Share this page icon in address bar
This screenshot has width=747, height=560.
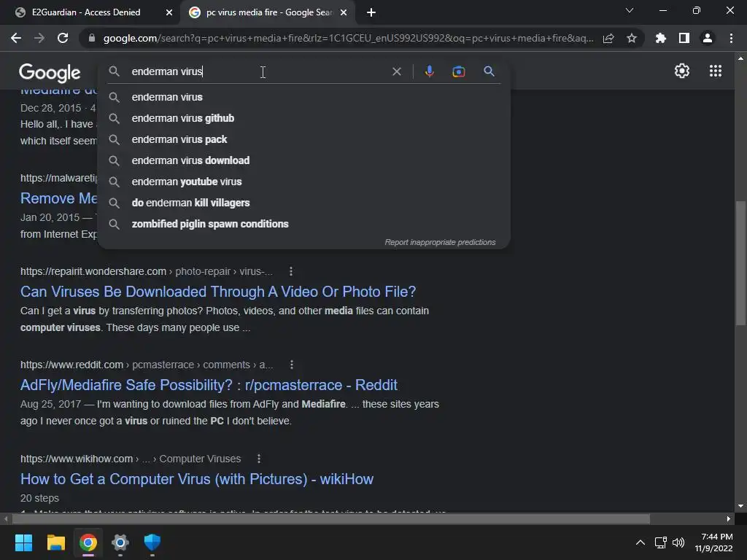click(x=608, y=38)
